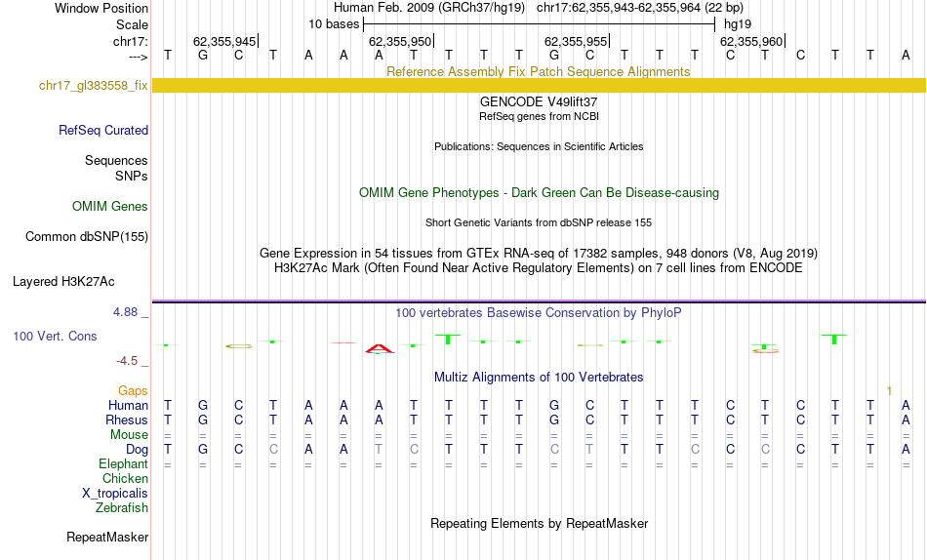Viewport: 927px width, 560px height.
Task: Click the SNPs track label
Action: tap(132, 177)
